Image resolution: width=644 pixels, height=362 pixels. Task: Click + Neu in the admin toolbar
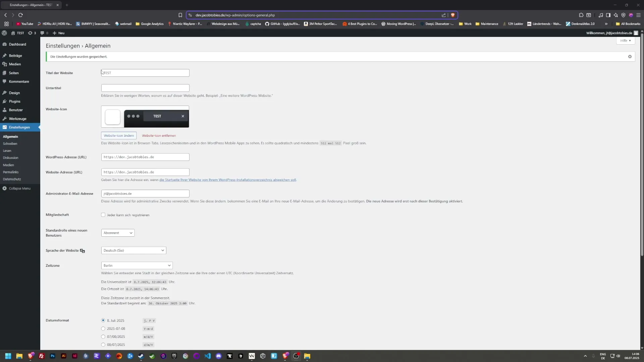(x=58, y=33)
